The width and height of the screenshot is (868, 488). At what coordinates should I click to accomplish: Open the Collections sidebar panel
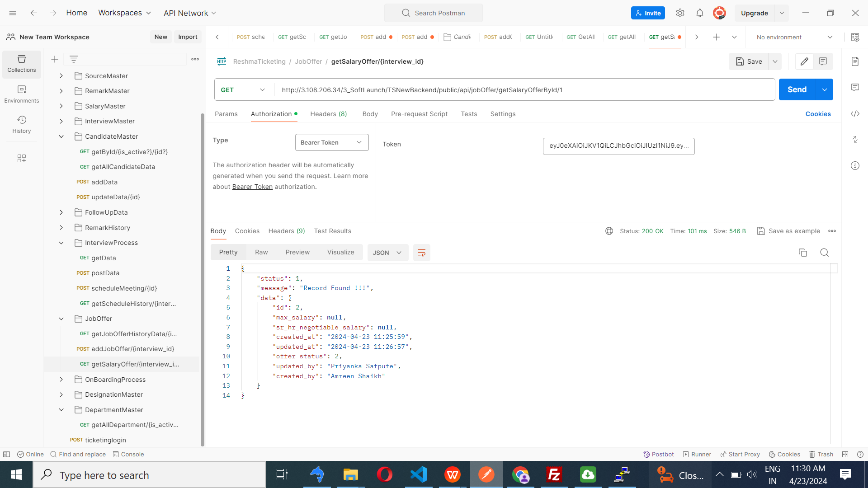[x=21, y=64]
